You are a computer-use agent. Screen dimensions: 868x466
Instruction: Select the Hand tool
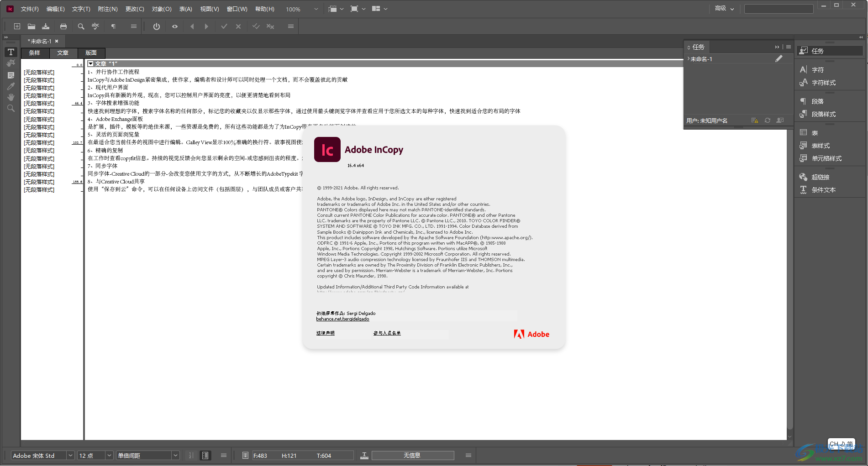click(11, 96)
